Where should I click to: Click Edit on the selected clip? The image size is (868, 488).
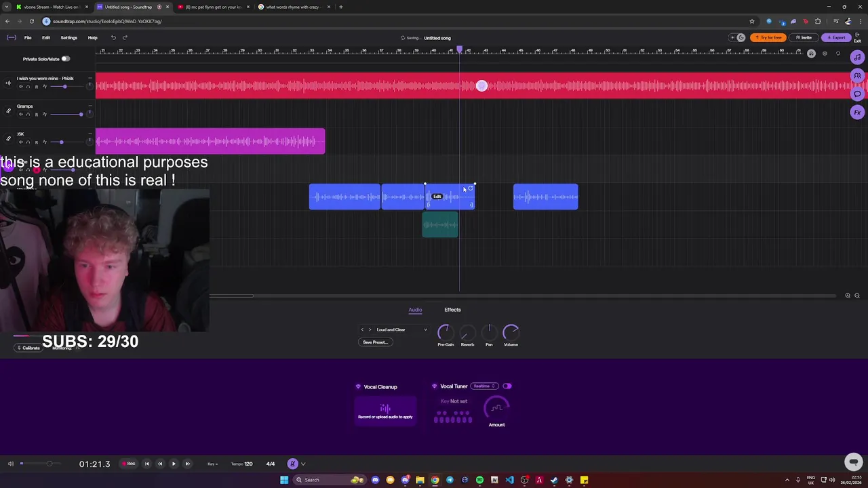437,197
